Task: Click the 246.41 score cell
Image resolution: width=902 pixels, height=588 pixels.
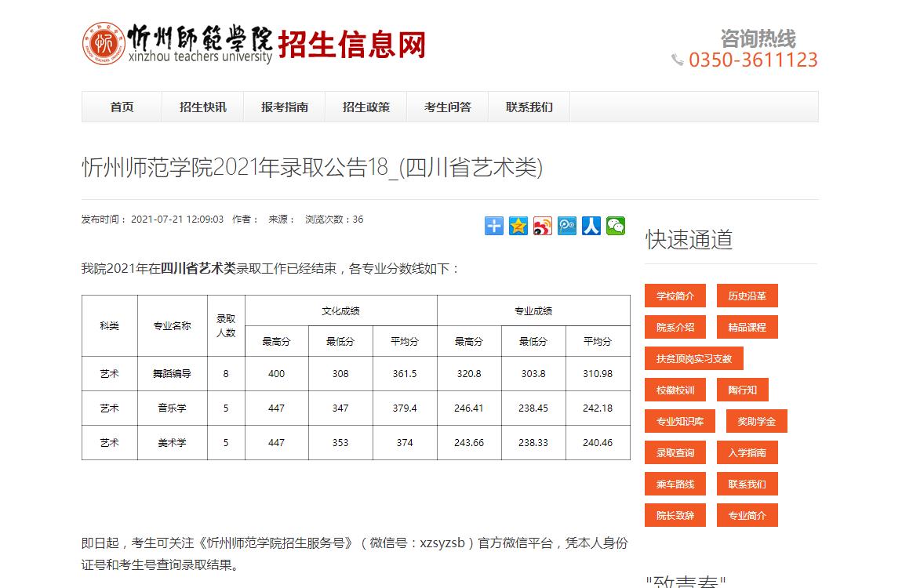Action: (x=469, y=408)
